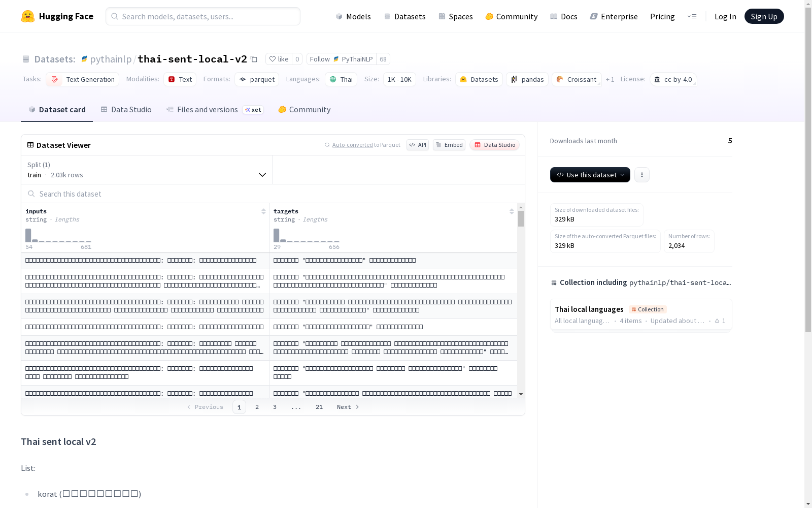
Task: Open Docs in the top navigation
Action: point(564,16)
